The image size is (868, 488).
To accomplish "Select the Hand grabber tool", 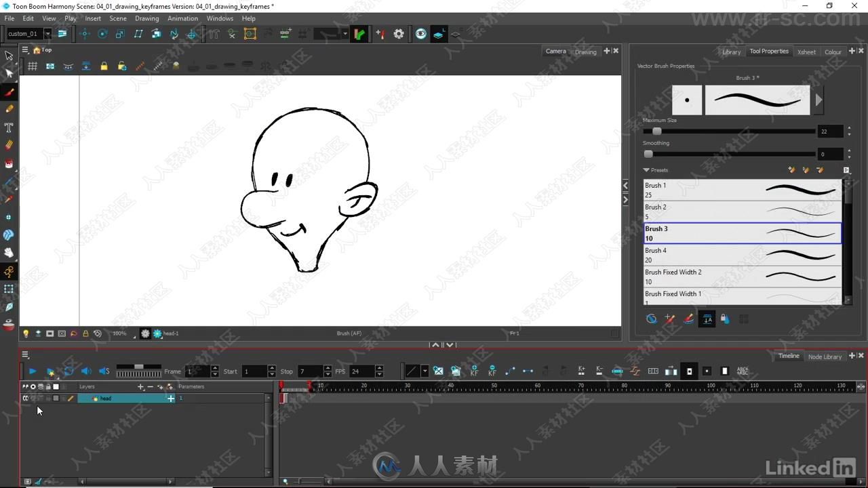I will (9, 253).
